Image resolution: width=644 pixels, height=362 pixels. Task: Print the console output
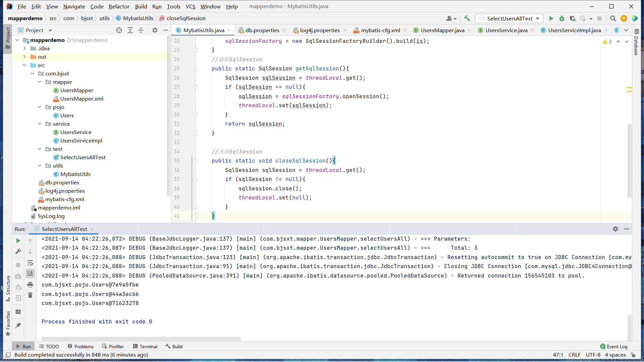click(x=30, y=285)
